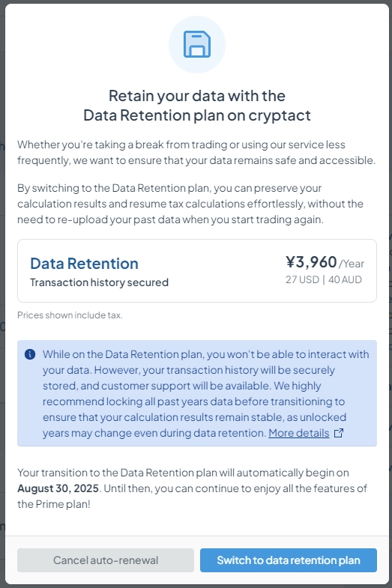Click the blue info circle icon
Image resolution: width=392 pixels, height=588 pixels.
tap(30, 354)
